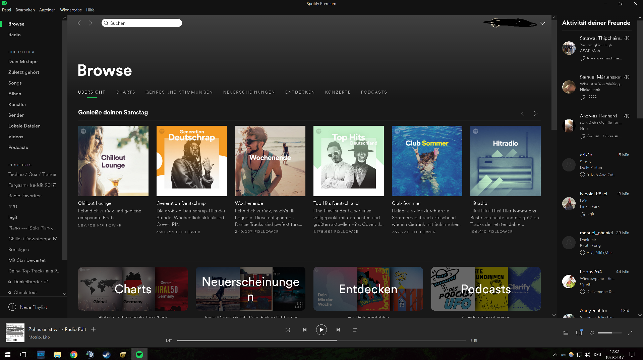Open the Club Sommer playlist cover
Screen dimensions: 644x360
click(427, 161)
